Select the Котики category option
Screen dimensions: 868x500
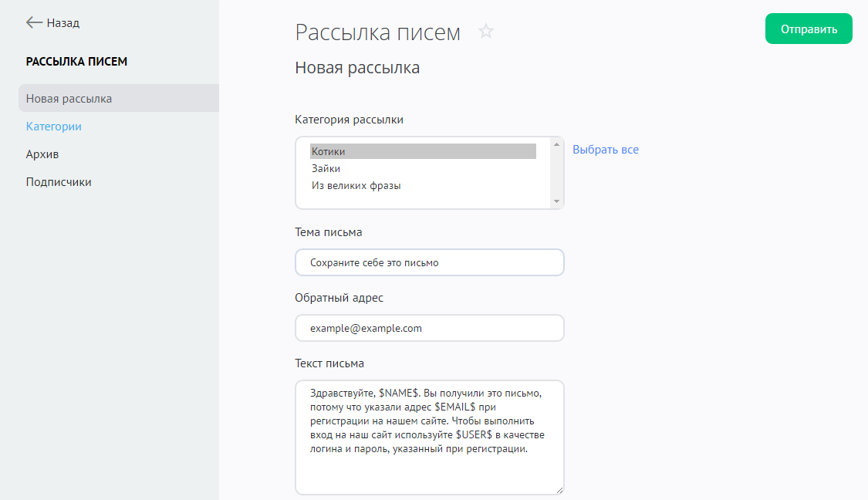422,151
